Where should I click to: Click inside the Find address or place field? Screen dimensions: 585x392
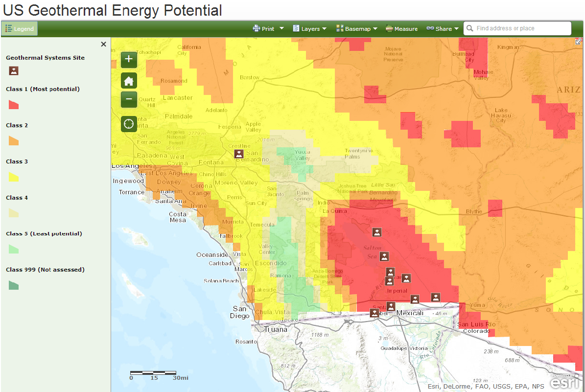pos(519,28)
